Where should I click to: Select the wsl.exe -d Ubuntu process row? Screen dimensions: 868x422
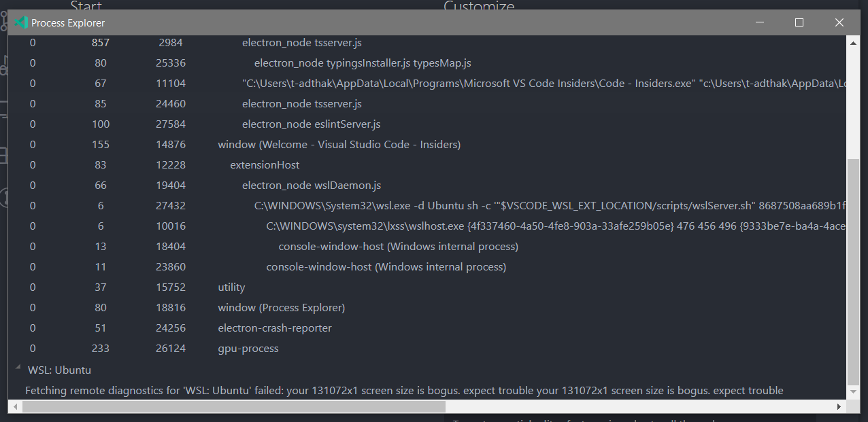tap(428, 206)
